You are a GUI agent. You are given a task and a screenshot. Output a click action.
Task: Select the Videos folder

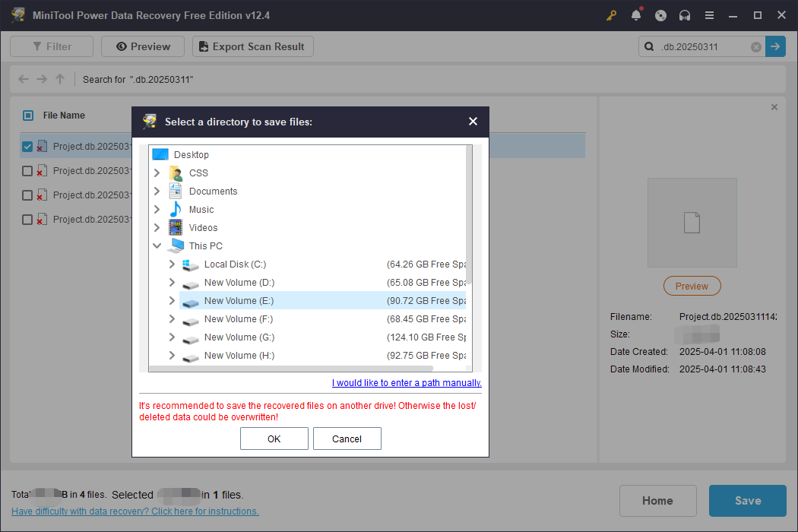tap(203, 227)
